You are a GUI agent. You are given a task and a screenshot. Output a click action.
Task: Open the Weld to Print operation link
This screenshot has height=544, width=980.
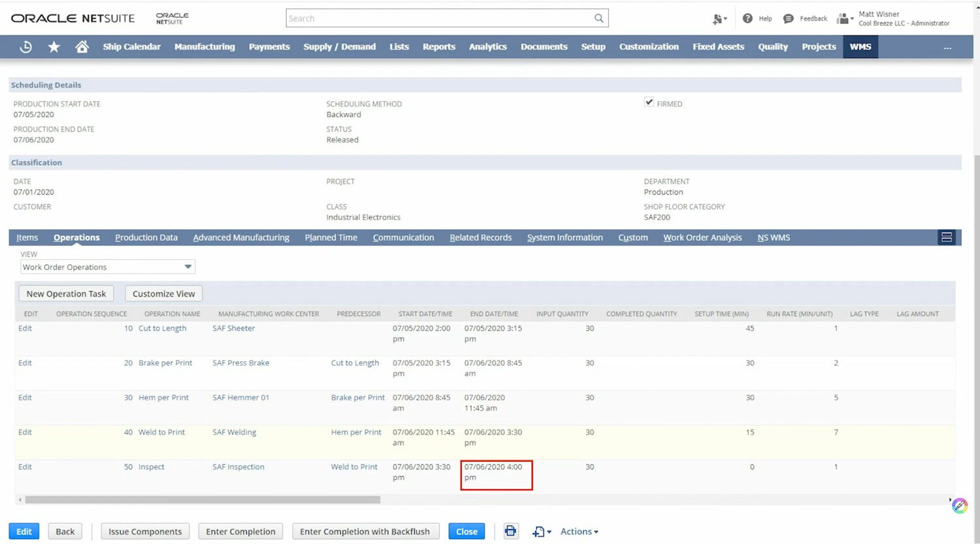(x=161, y=432)
